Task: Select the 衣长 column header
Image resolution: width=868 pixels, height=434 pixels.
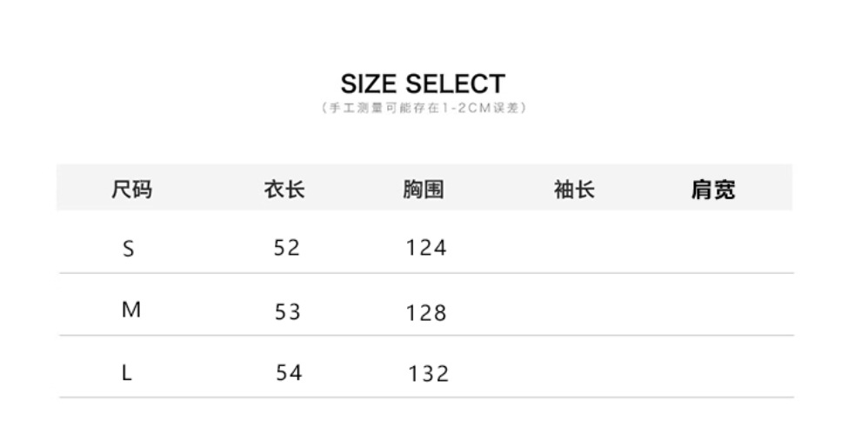Action: tap(285, 189)
